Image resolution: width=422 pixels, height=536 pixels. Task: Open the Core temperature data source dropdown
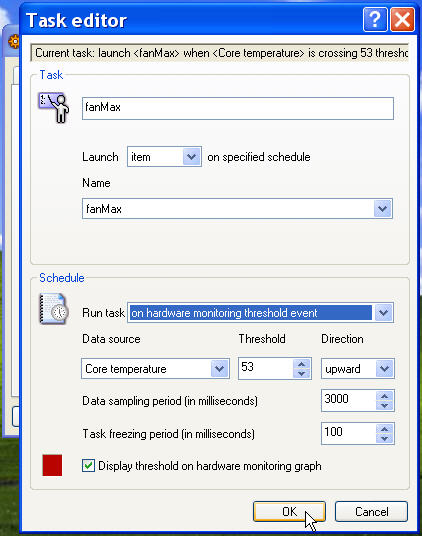(x=219, y=368)
